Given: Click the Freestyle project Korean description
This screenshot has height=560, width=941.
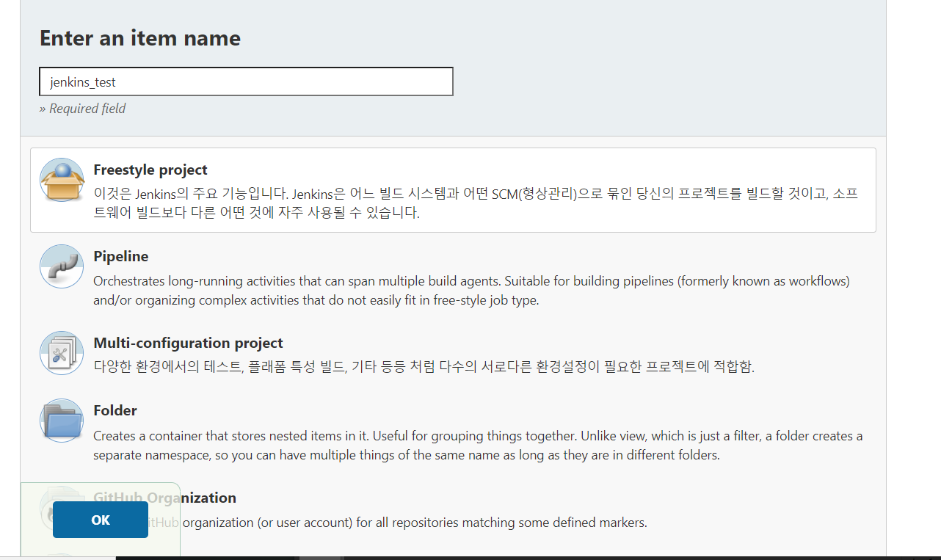Looking at the screenshot, I should tap(476, 204).
